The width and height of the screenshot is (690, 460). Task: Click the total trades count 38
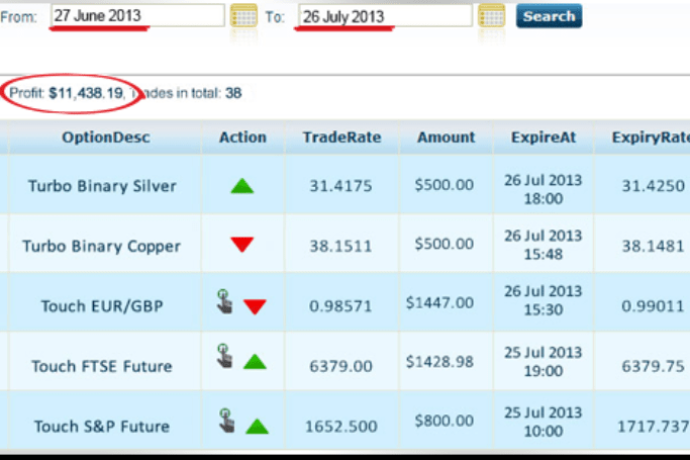click(233, 93)
